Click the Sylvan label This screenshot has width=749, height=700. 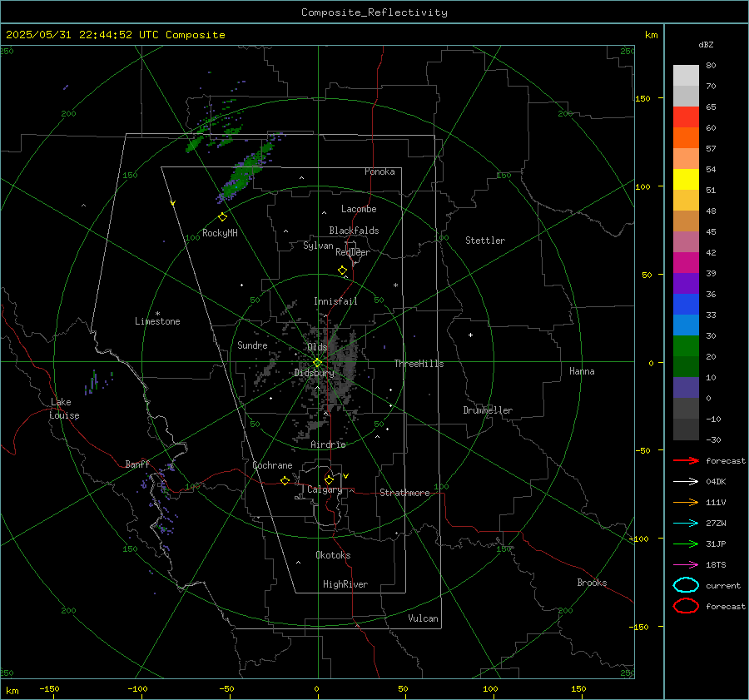318,246
